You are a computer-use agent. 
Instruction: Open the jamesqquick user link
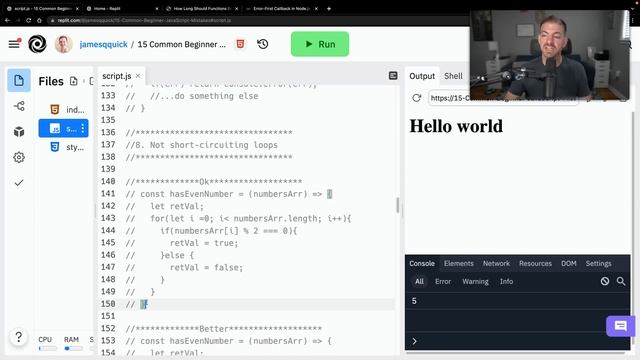click(x=103, y=44)
